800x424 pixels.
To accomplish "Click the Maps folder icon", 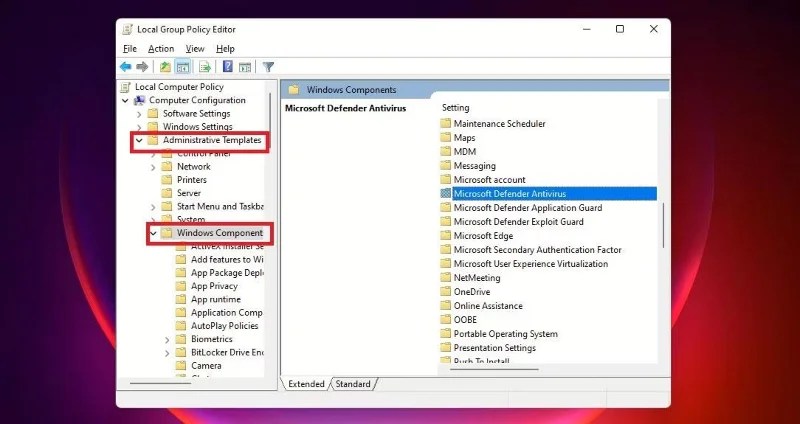I will click(x=446, y=138).
